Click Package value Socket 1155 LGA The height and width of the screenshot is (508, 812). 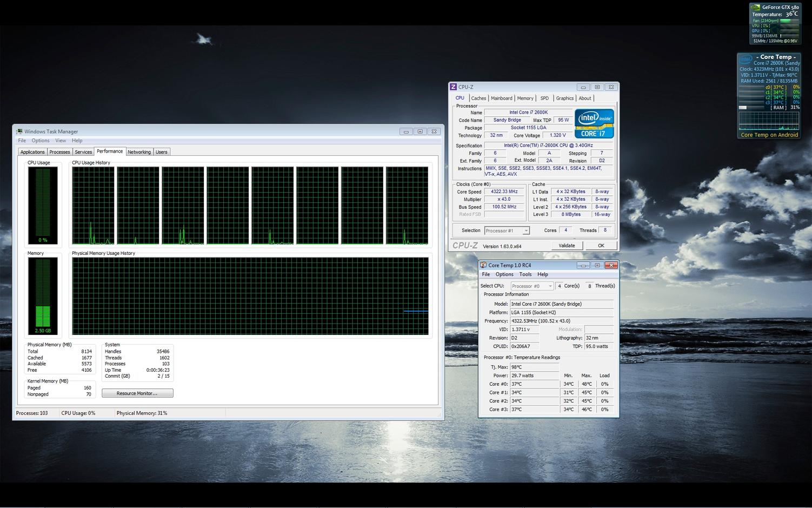[x=529, y=128]
